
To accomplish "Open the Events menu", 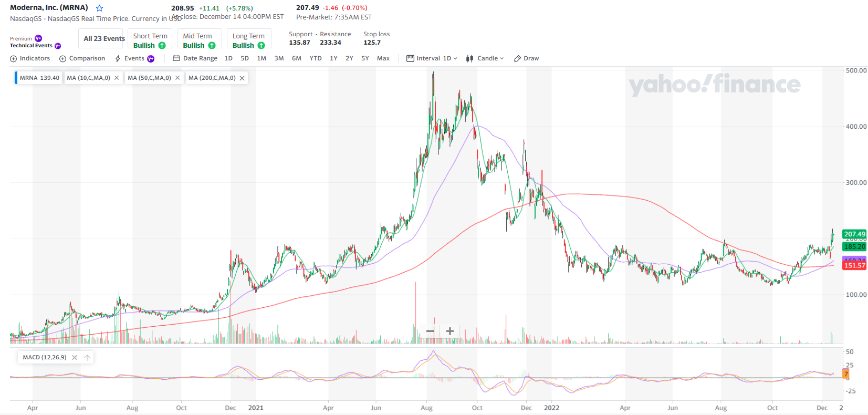I will pos(134,58).
